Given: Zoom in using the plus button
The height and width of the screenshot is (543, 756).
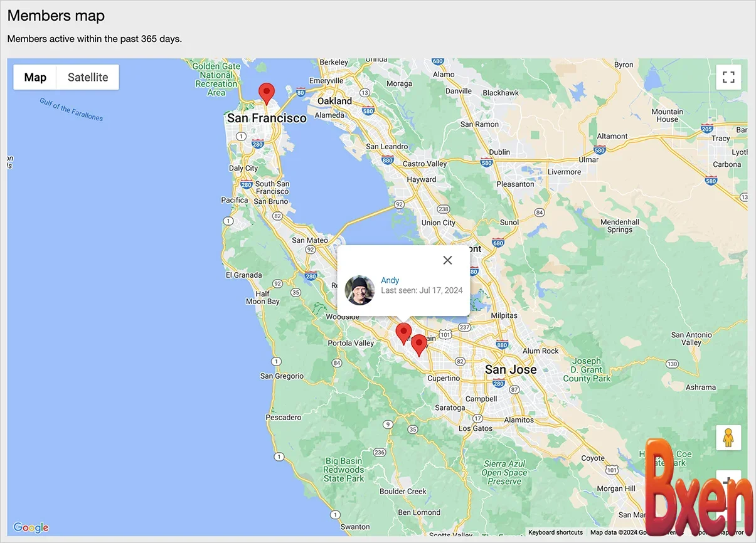Looking at the screenshot, I should (x=728, y=482).
